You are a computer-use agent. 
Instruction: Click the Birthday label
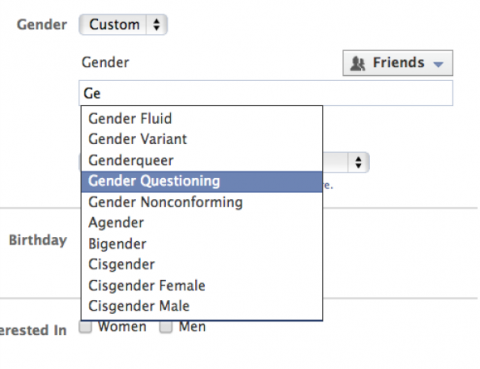coord(38,240)
